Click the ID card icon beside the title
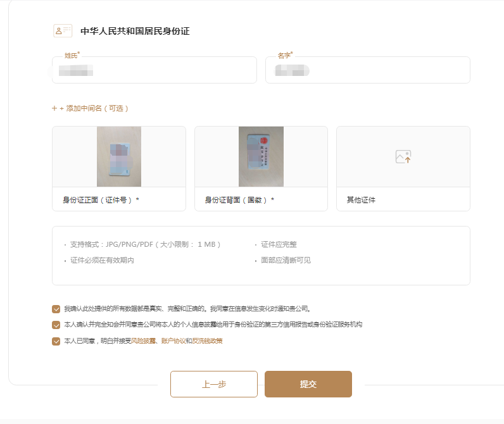504x424 pixels. point(62,31)
